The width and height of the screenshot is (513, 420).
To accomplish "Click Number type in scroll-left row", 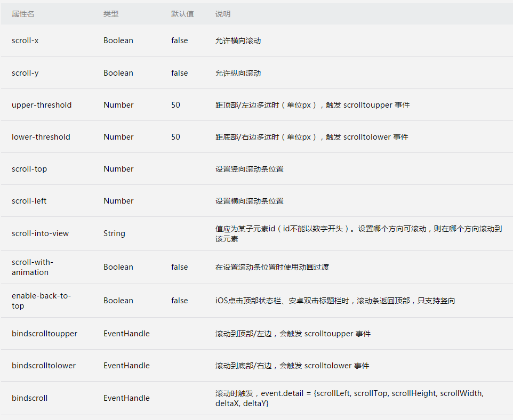I will coord(118,201).
